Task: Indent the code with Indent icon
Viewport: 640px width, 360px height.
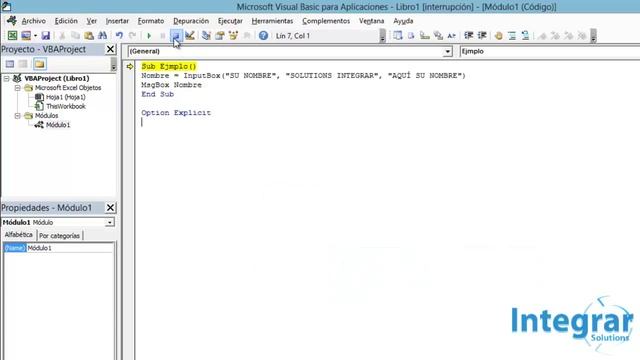Action: (468, 36)
